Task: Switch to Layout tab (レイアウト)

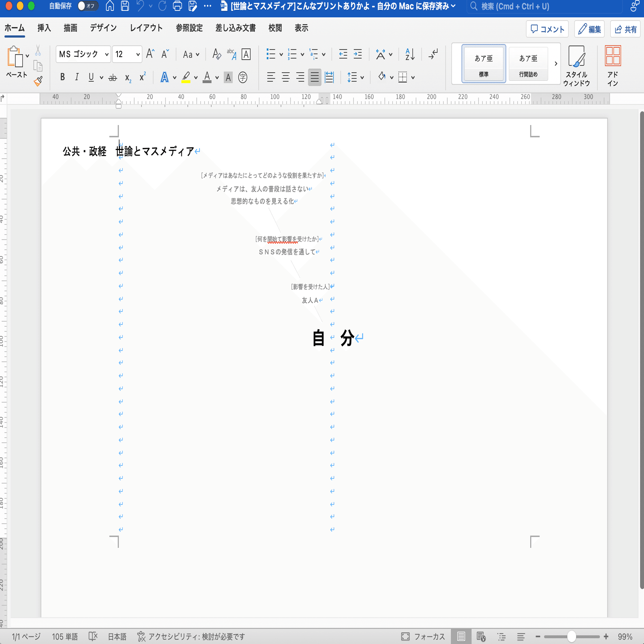Action: click(146, 28)
